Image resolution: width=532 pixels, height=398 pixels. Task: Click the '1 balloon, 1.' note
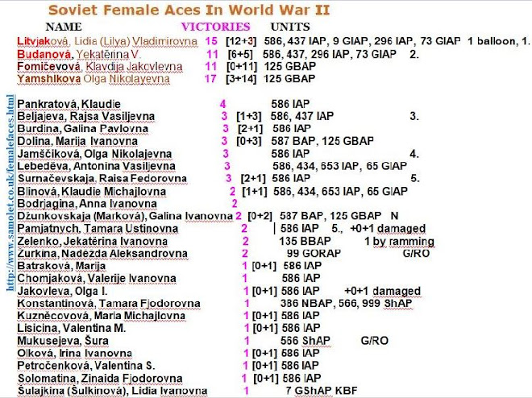click(499, 41)
